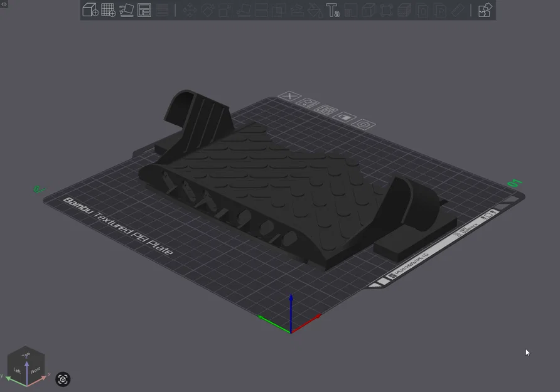Image resolution: width=560 pixels, height=392 pixels.
Task: Select the paint bucket tool
Action: [x=315, y=10]
